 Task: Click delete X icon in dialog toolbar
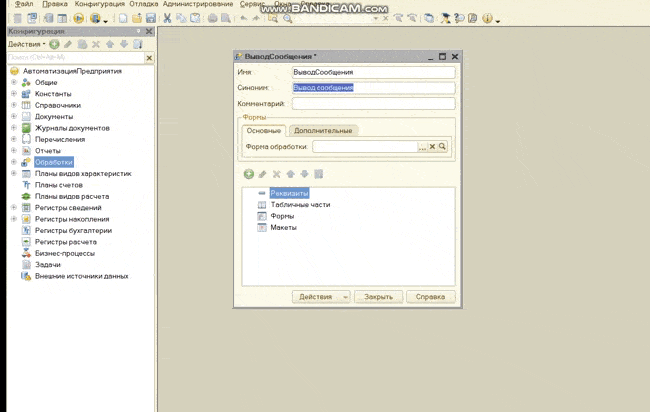pyautogui.click(x=276, y=174)
